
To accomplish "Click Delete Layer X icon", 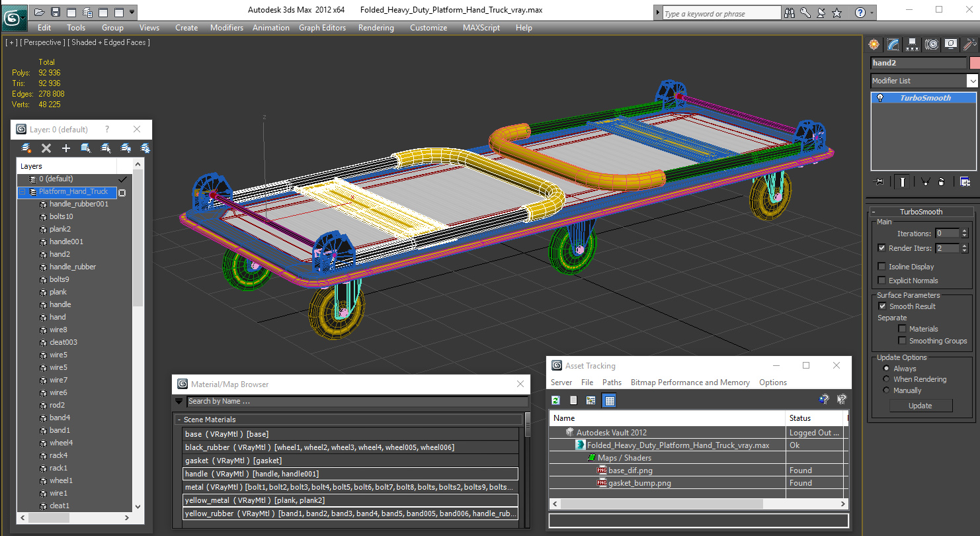I will [46, 148].
